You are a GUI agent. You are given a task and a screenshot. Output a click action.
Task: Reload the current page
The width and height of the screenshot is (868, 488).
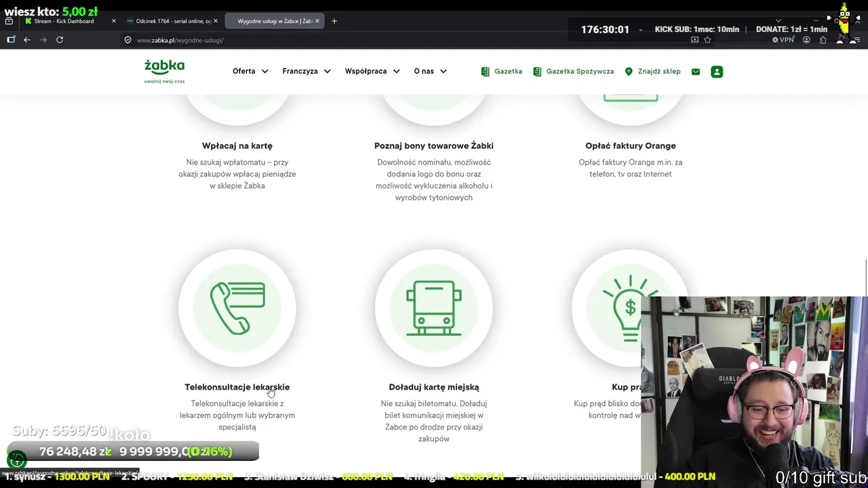click(60, 40)
